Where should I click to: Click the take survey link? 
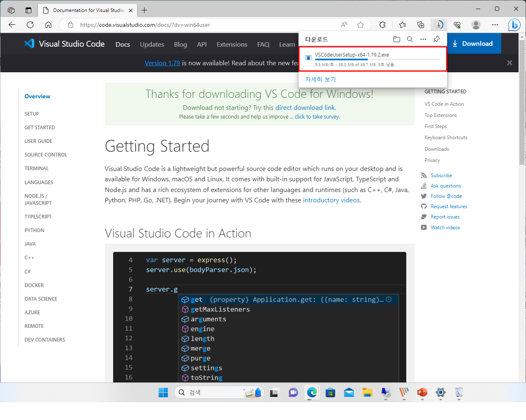click(317, 117)
